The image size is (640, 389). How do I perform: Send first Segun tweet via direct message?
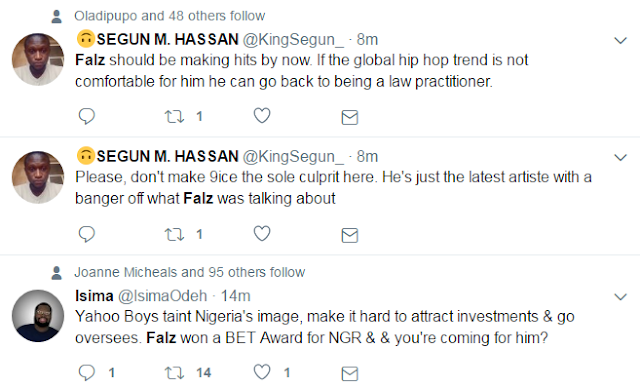(350, 118)
